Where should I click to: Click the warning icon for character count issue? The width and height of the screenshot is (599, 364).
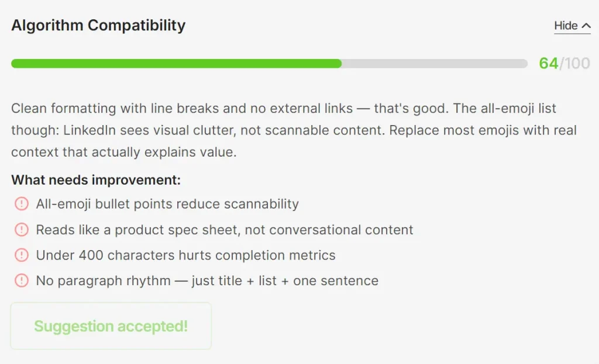(x=22, y=255)
